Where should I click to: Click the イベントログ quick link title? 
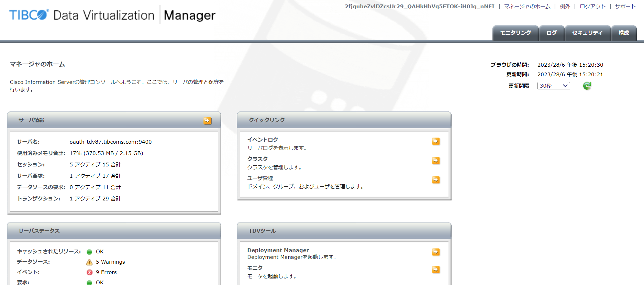coord(263,140)
